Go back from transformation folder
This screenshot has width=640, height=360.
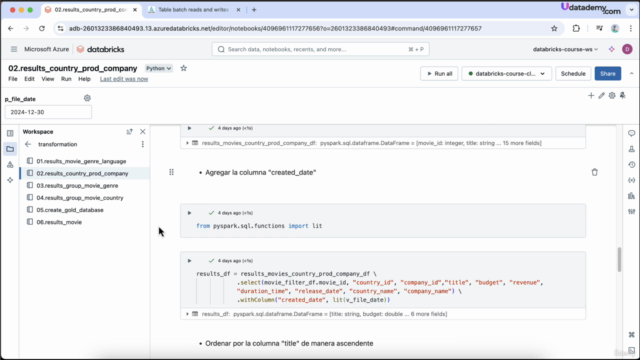[x=28, y=144]
